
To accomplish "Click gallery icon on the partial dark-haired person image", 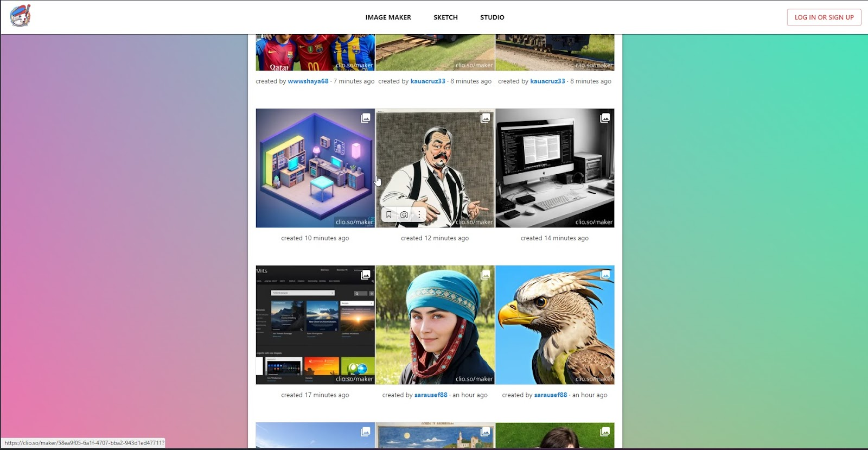I will point(605,432).
